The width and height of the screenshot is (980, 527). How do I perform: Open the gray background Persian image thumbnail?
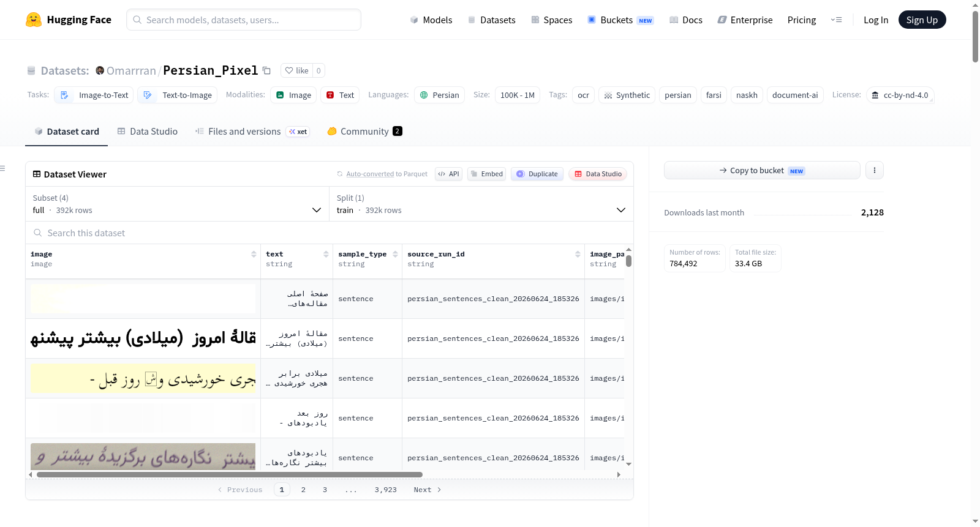[143, 457]
